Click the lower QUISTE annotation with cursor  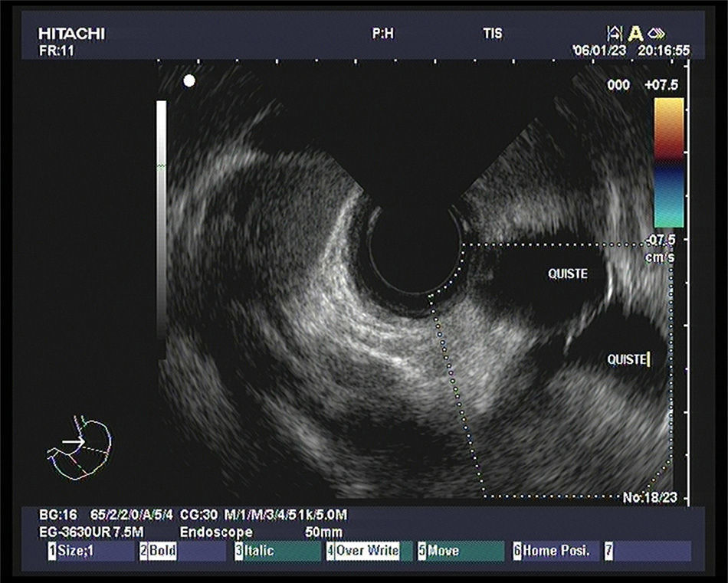[x=628, y=359]
